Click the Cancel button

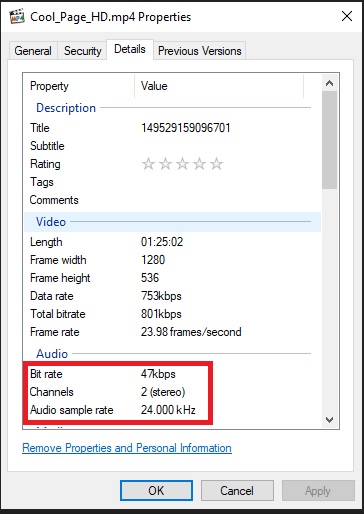click(x=237, y=491)
